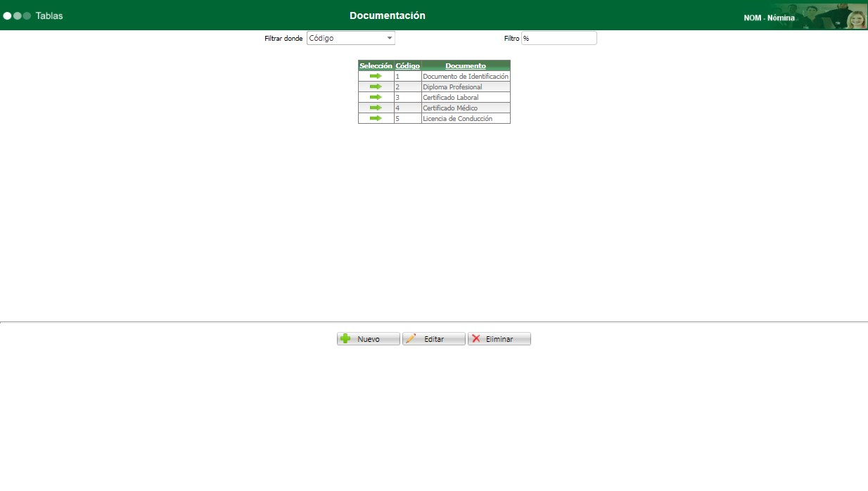Click the cell 'Documento de Identificación'

coord(466,76)
